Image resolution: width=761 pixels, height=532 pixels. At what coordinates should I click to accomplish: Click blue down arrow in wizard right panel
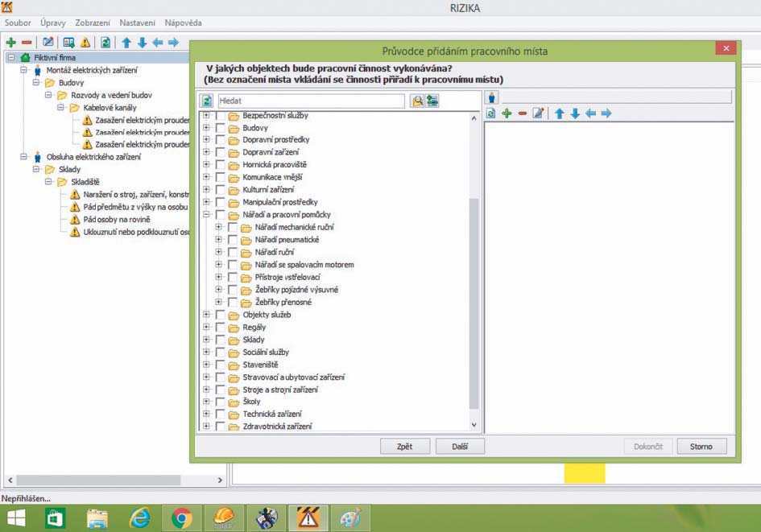tap(575, 113)
